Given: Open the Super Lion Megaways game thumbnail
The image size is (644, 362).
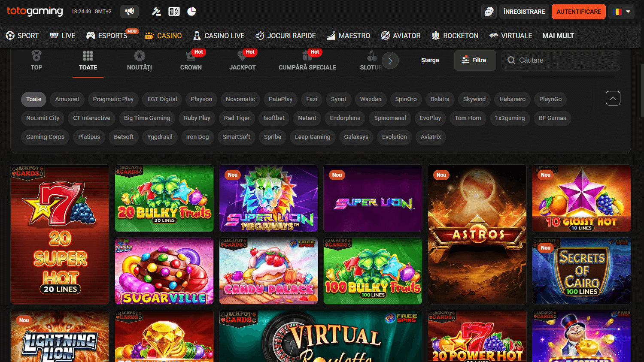Looking at the screenshot, I should (x=268, y=198).
